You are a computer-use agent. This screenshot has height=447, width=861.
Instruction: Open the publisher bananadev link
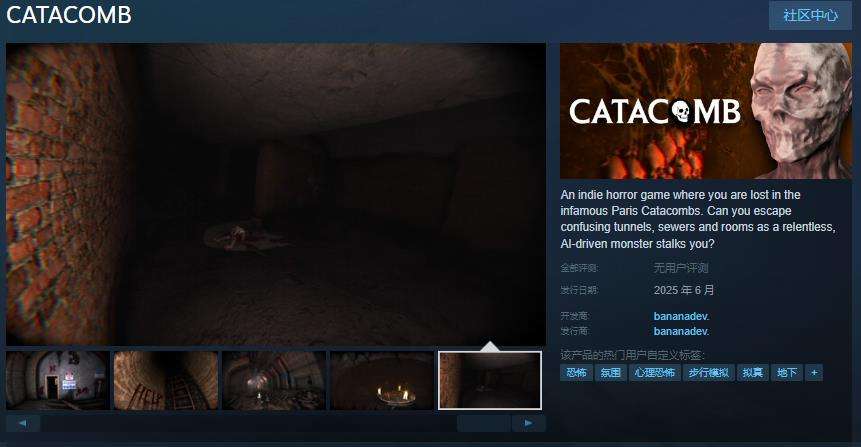pyautogui.click(x=681, y=331)
